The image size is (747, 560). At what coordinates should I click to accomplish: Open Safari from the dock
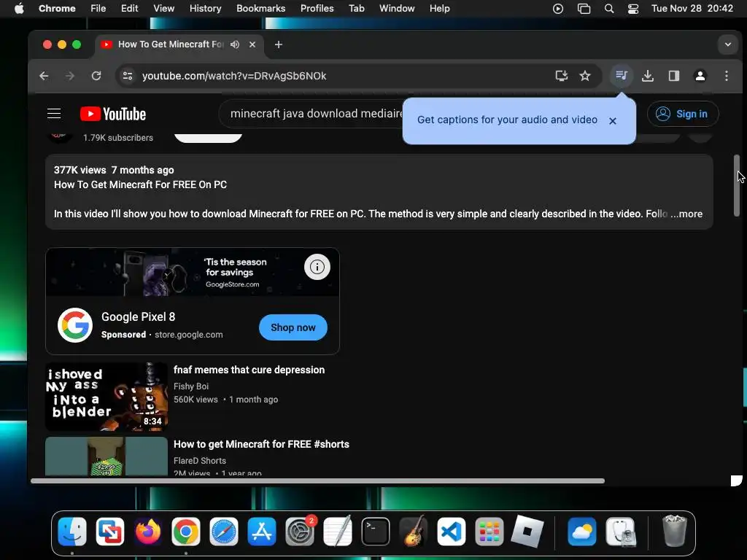click(x=224, y=532)
